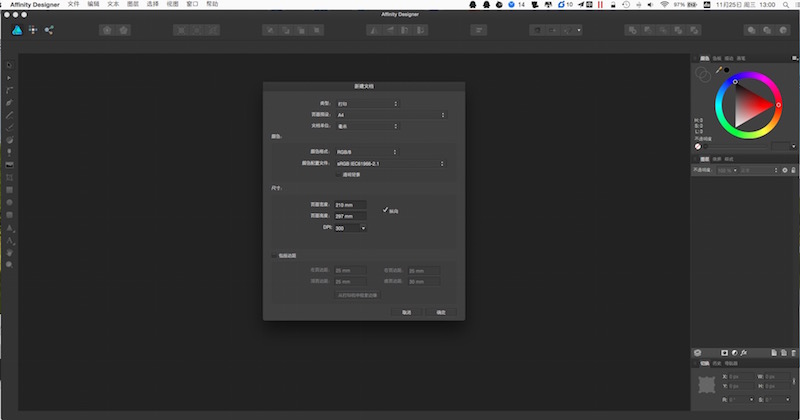
Task: Select the Pen tool in left toolbar
Action: [x=9, y=102]
